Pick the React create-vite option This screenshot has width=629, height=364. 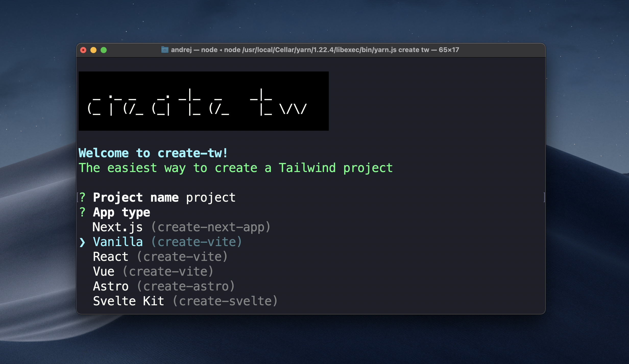pos(160,257)
